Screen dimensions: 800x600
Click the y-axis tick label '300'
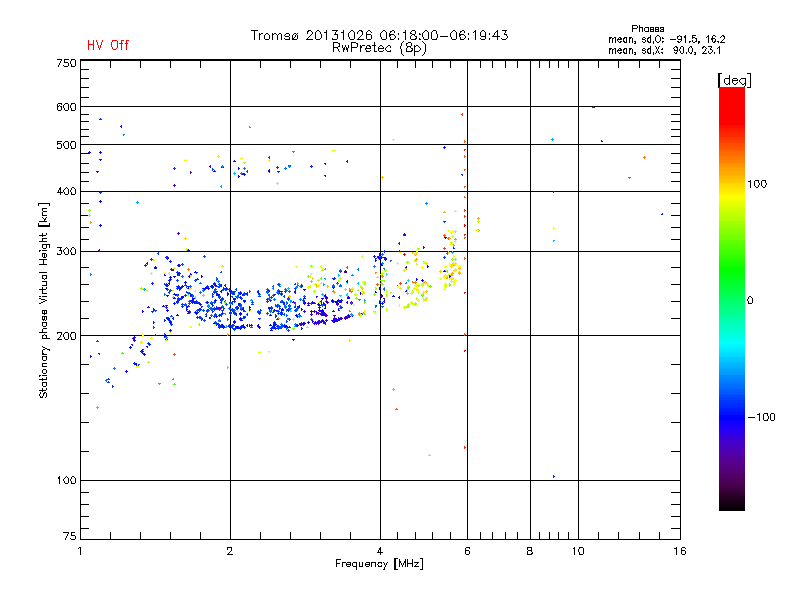pyautogui.click(x=66, y=251)
